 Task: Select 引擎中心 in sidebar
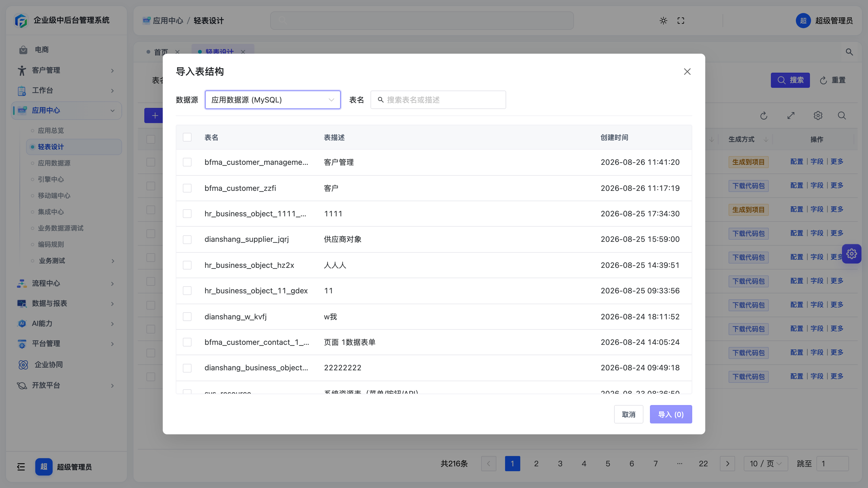coord(74,179)
